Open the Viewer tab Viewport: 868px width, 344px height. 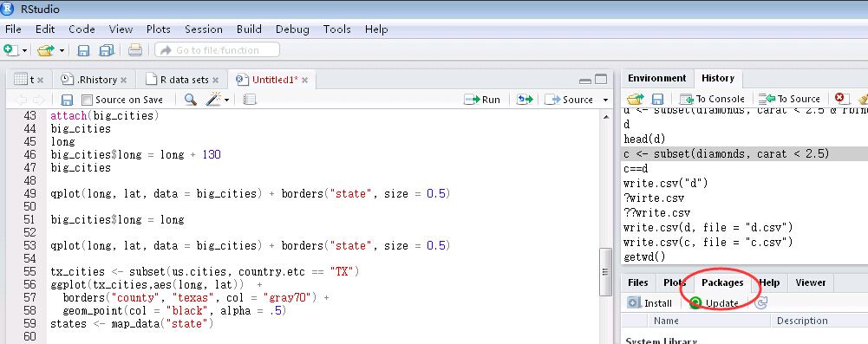point(811,282)
